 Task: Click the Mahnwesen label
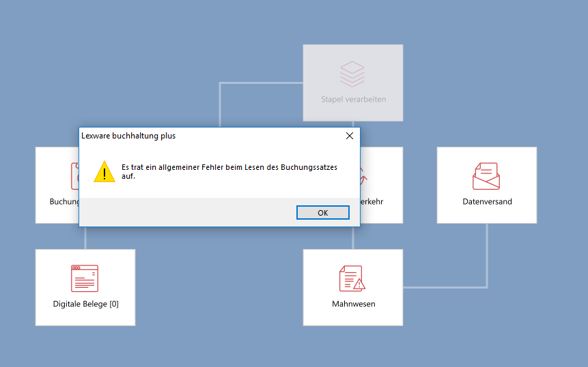(x=353, y=304)
